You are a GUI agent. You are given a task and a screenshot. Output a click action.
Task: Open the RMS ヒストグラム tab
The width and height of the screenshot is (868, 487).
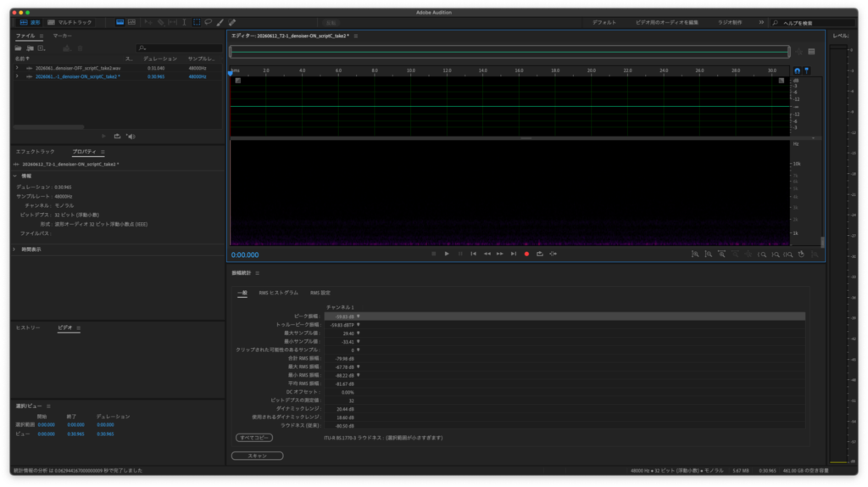tap(278, 293)
